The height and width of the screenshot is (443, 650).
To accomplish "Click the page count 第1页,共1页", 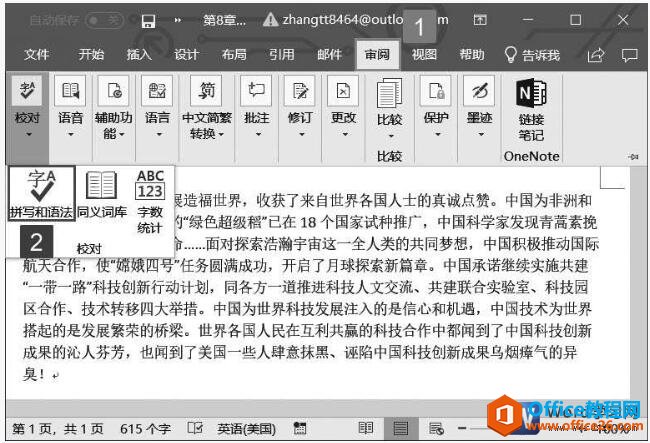I will pyautogui.click(x=58, y=429).
